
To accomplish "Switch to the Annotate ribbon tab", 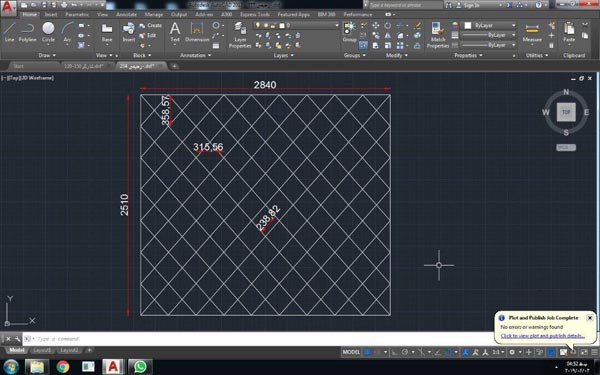I will click(x=126, y=15).
